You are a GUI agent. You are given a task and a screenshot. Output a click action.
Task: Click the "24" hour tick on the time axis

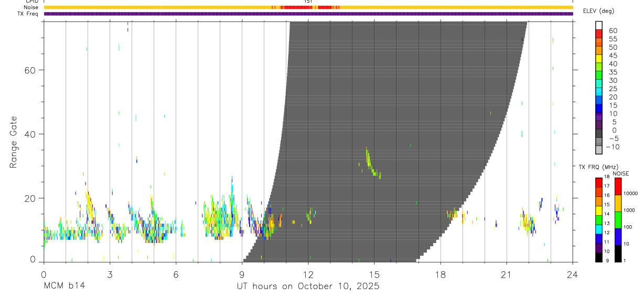click(x=573, y=274)
